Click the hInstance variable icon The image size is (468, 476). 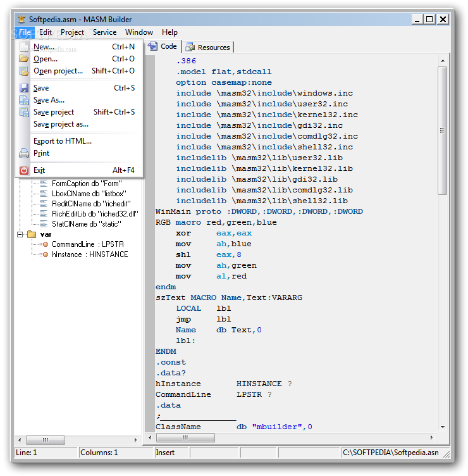44,254
